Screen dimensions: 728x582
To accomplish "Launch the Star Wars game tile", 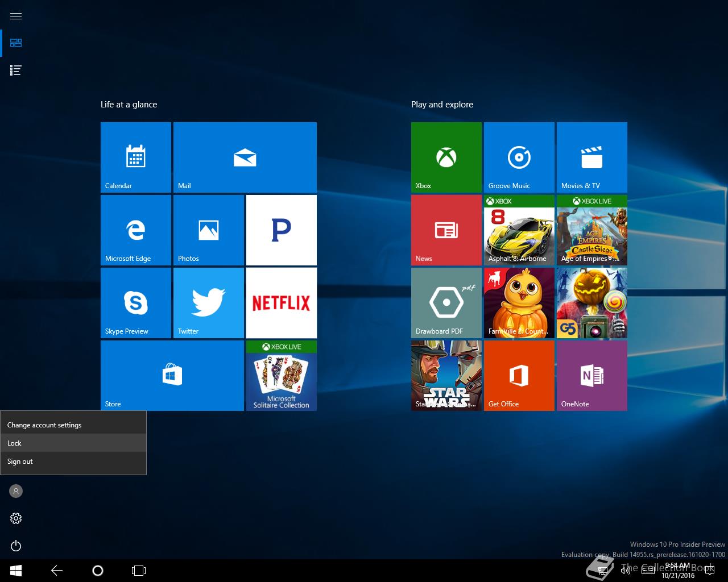I will pos(446,376).
